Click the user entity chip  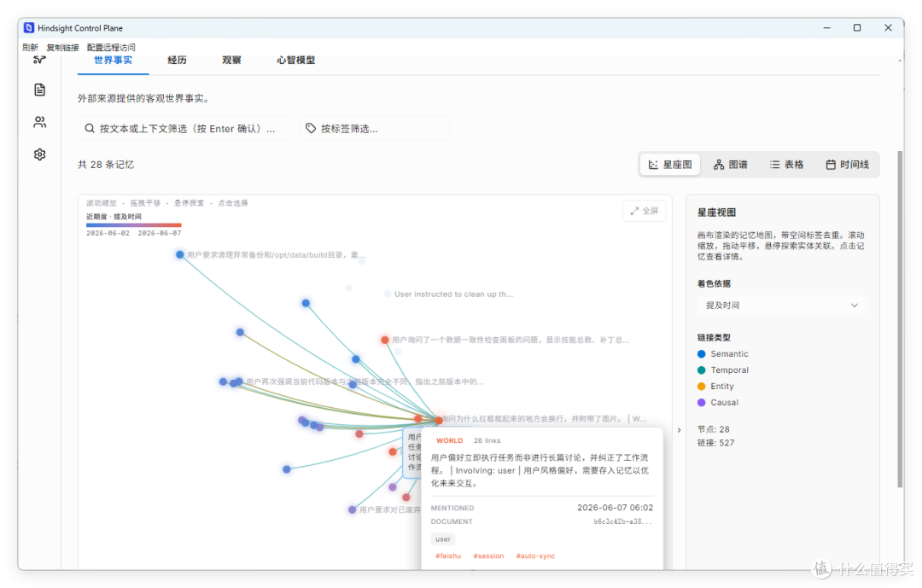pos(443,539)
